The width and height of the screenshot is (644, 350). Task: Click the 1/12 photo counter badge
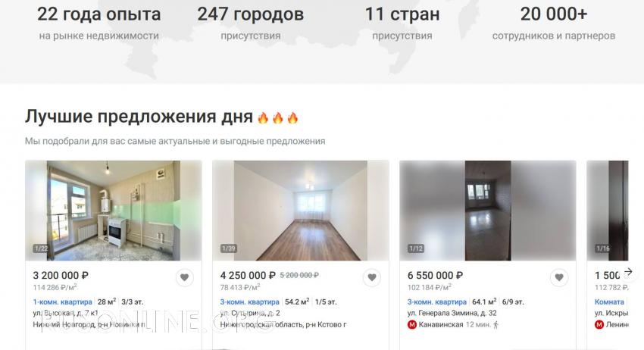(x=416, y=248)
